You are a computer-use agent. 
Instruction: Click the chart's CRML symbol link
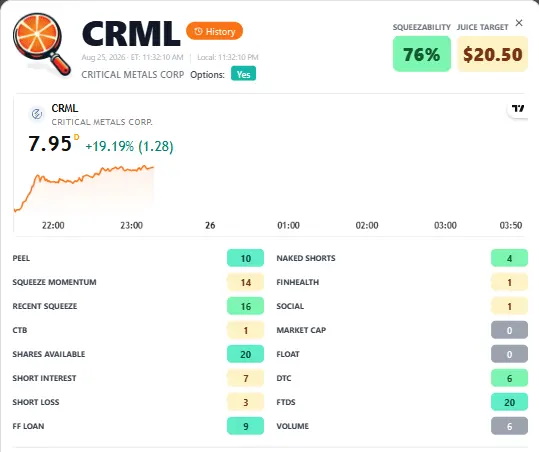click(65, 108)
